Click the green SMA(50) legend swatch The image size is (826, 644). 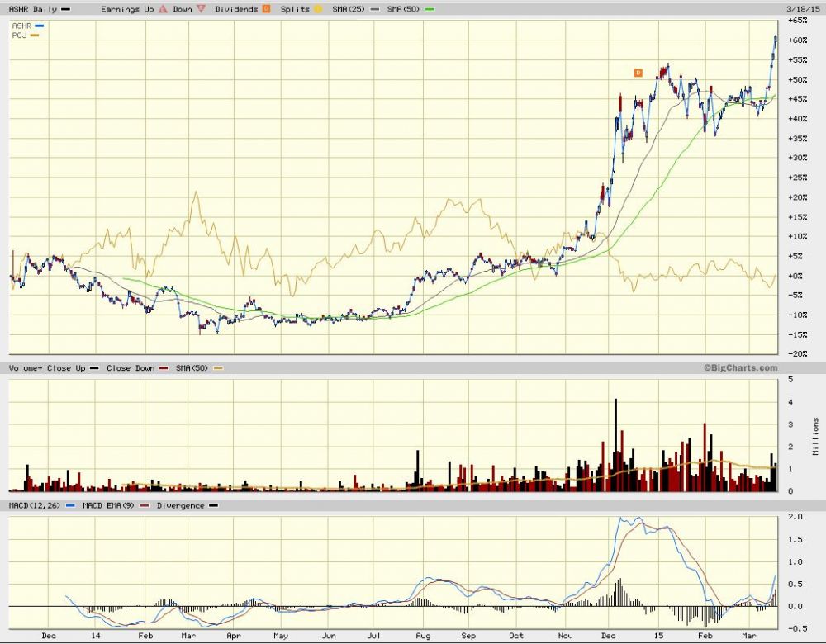430,9
